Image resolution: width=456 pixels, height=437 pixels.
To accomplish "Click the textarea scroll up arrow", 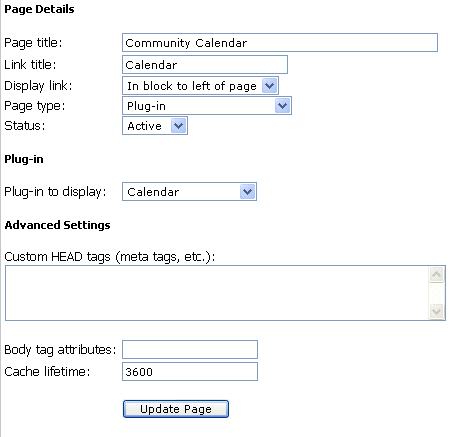I will (437, 275).
